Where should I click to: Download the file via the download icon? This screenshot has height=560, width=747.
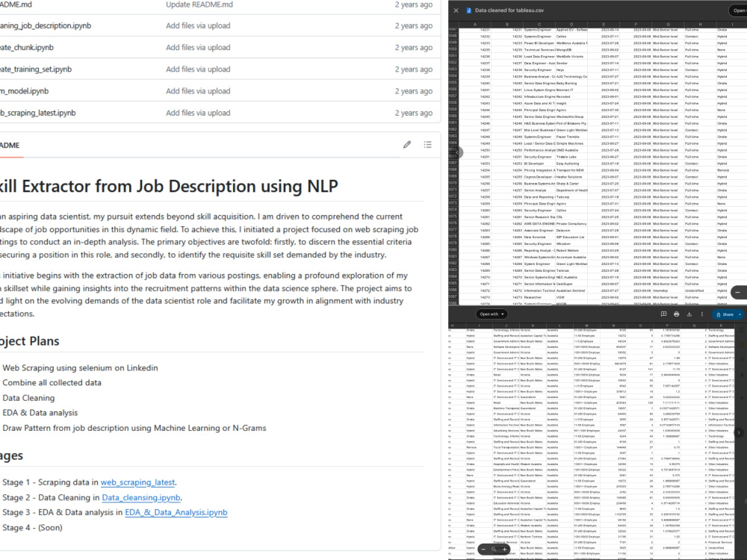tap(689, 314)
